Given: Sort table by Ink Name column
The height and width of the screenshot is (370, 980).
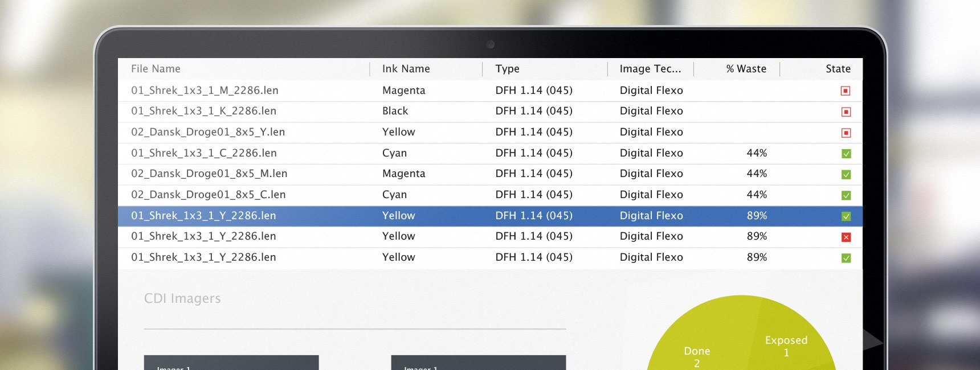Looking at the screenshot, I should tap(406, 69).
